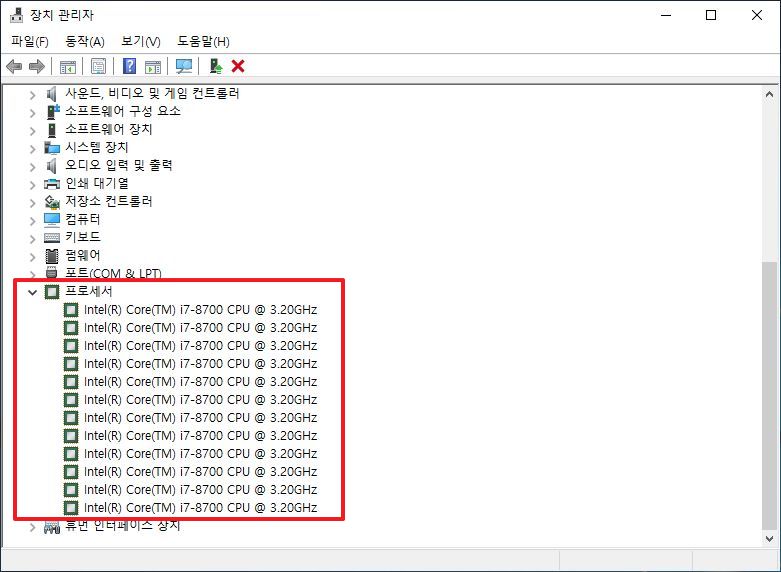The image size is (781, 572).
Task: Select the 컴퓨터 tree label
Action: (83, 219)
